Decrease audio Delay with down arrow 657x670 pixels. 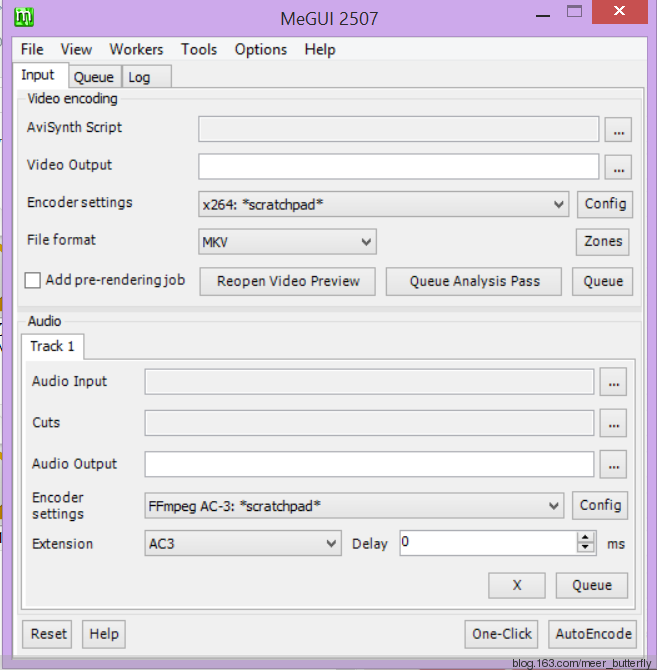click(585, 547)
